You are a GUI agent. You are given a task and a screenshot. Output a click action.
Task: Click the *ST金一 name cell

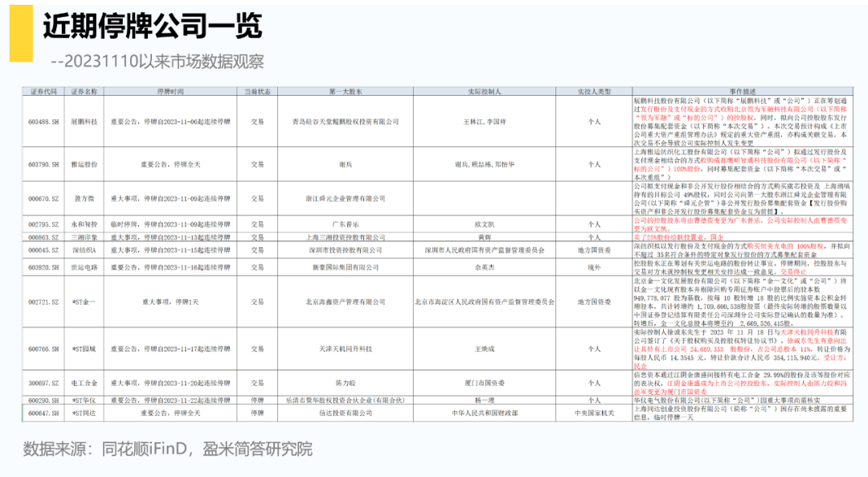coord(84,302)
